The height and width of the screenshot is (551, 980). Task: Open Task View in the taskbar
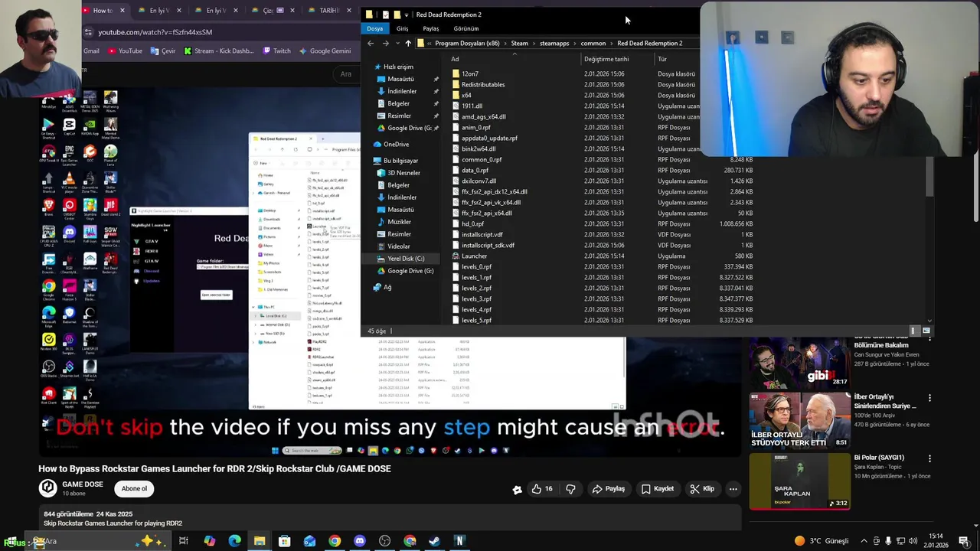[184, 541]
